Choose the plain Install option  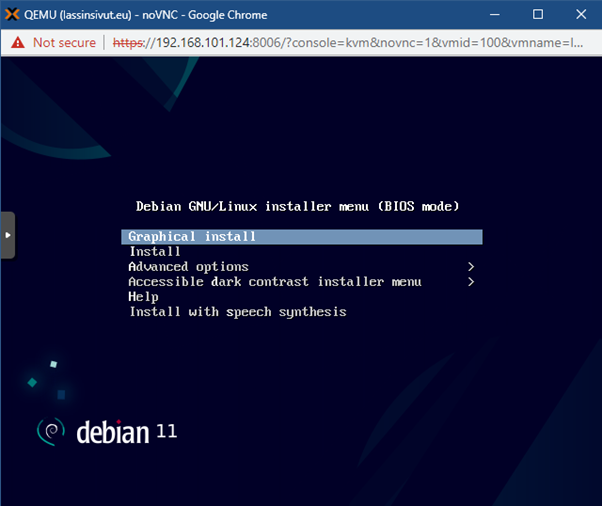tap(155, 251)
